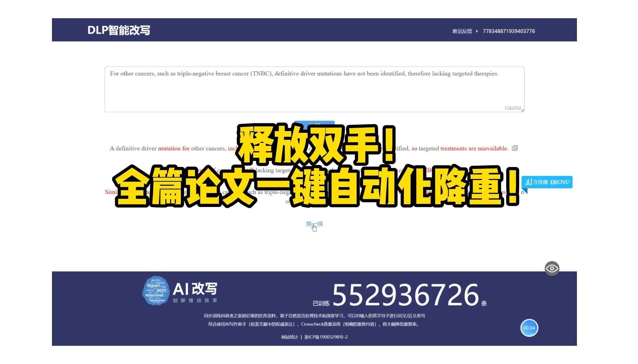Click the user ID 778348871939403776

pos(508,31)
